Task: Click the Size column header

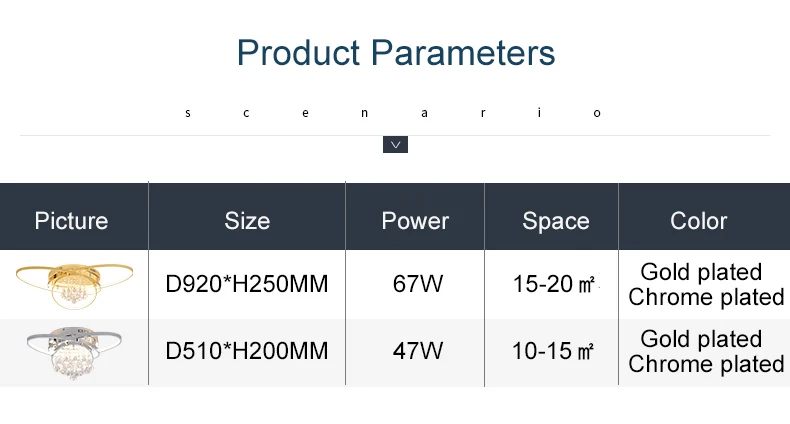Action: coord(247,221)
